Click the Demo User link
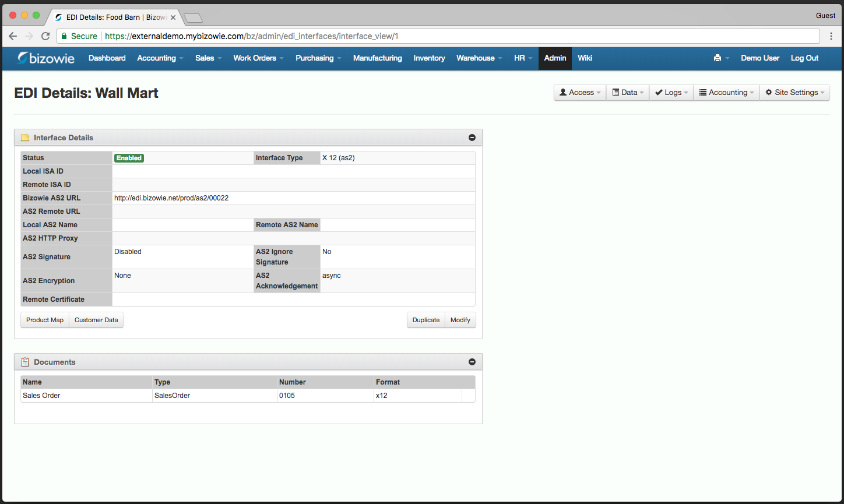844x504 pixels. tap(760, 58)
